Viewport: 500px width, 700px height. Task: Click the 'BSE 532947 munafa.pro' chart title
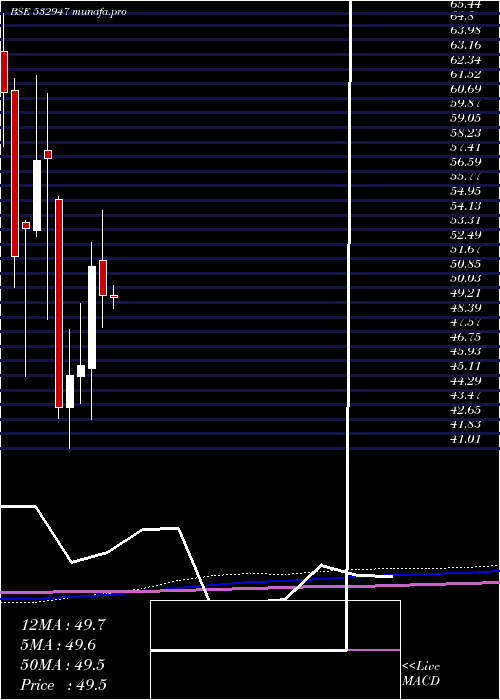tap(68, 12)
